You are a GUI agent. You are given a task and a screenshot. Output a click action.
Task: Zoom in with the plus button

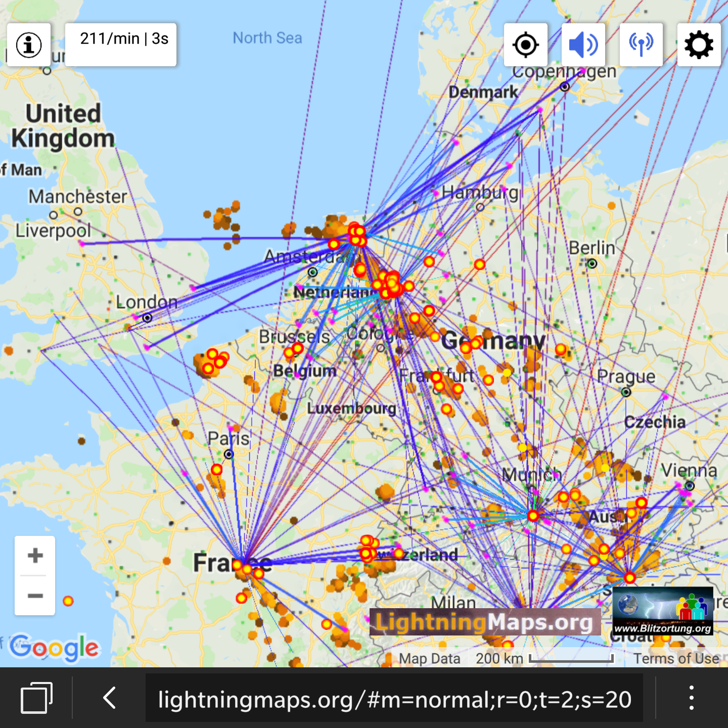pos(35,556)
